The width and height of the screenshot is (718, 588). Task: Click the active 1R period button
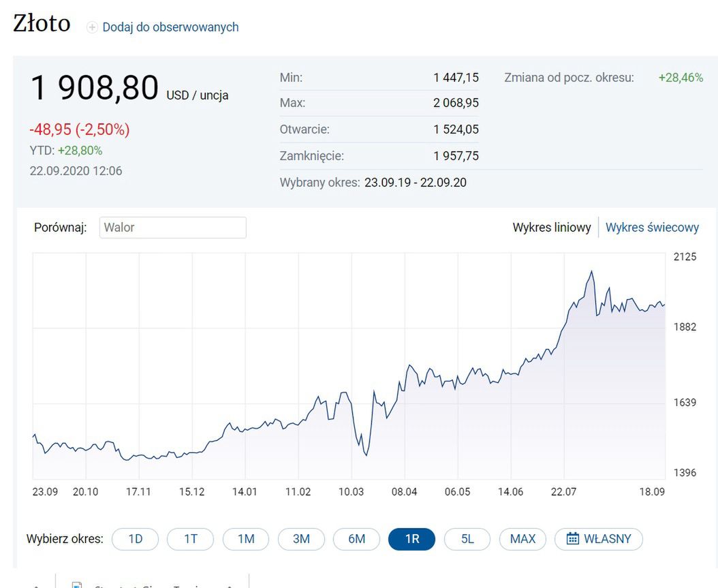pos(411,539)
